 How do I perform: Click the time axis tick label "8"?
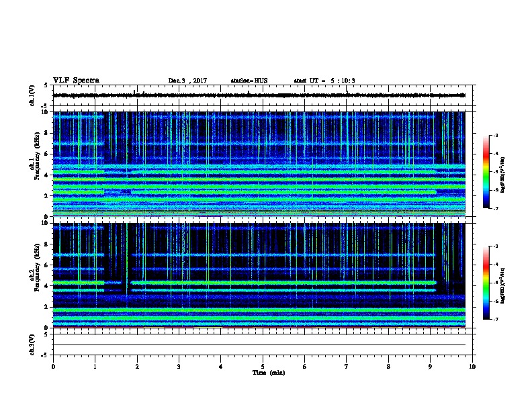(388, 367)
